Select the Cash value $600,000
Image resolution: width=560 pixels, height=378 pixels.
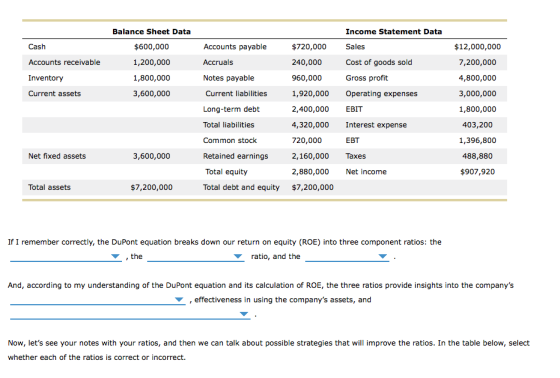151,47
